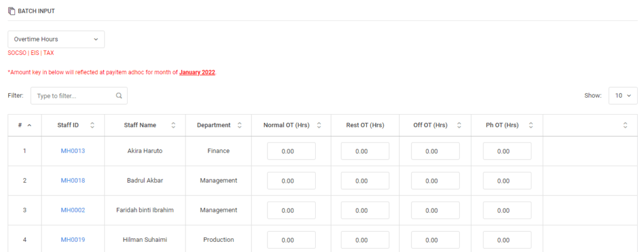
Task: Sort by Department column arrows
Action: pos(240,125)
